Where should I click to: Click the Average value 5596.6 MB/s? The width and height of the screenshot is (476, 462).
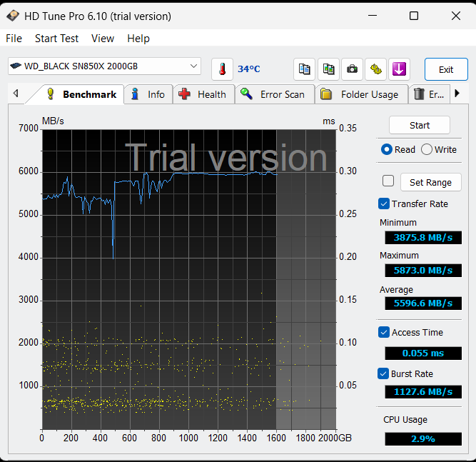coord(423,303)
